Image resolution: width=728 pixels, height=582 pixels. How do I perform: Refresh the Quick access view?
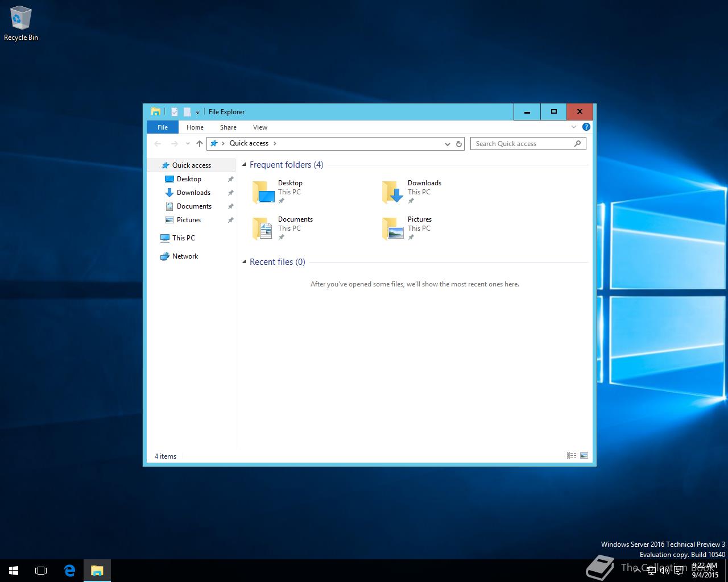[458, 144]
